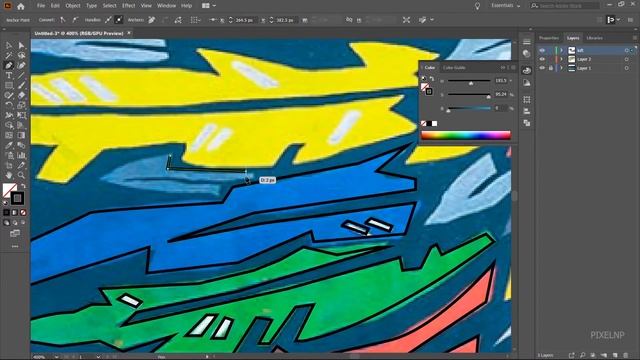The width and height of the screenshot is (640, 360).
Task: Open the Object menu
Action: click(x=73, y=6)
